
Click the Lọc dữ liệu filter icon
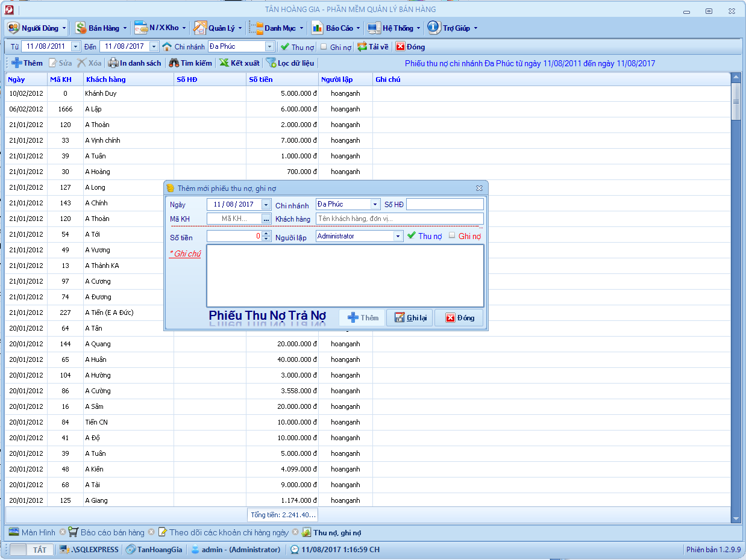tap(271, 63)
